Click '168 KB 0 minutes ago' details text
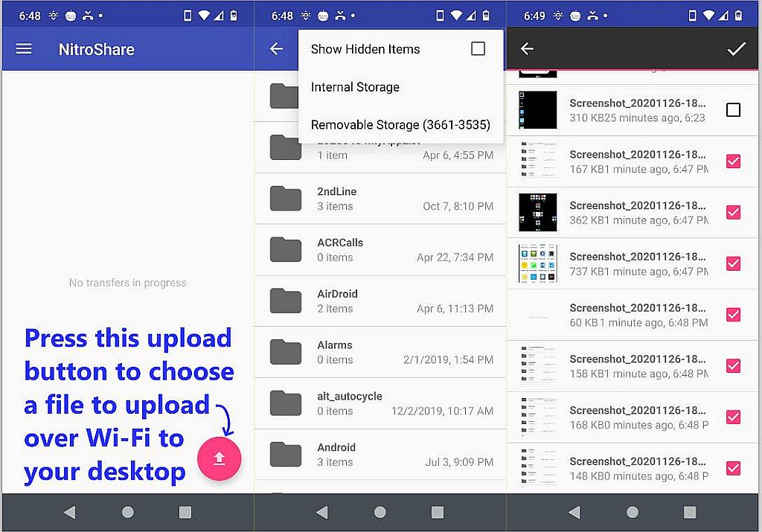The width and height of the screenshot is (762, 532). pos(638,425)
